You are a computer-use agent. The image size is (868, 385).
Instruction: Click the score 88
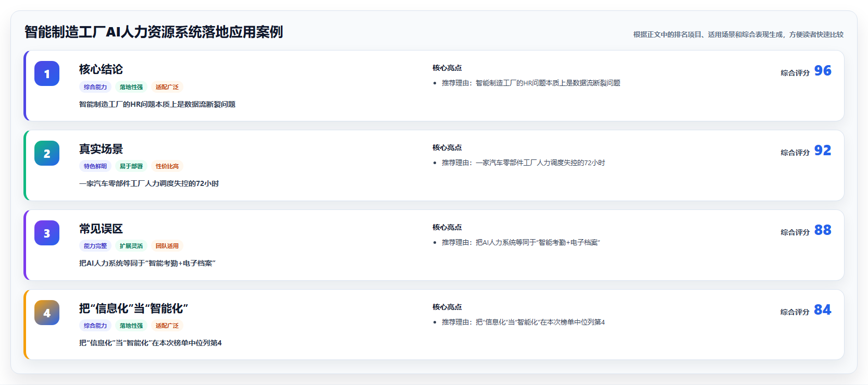tap(823, 230)
